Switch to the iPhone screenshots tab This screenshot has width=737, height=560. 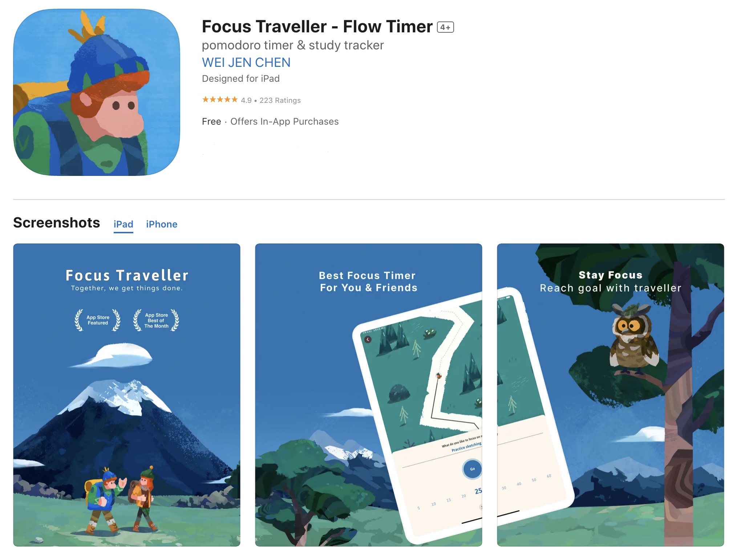[162, 224]
